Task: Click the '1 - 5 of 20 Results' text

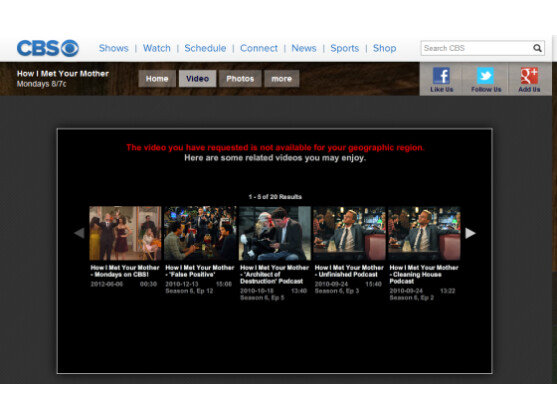Action: 275,197
